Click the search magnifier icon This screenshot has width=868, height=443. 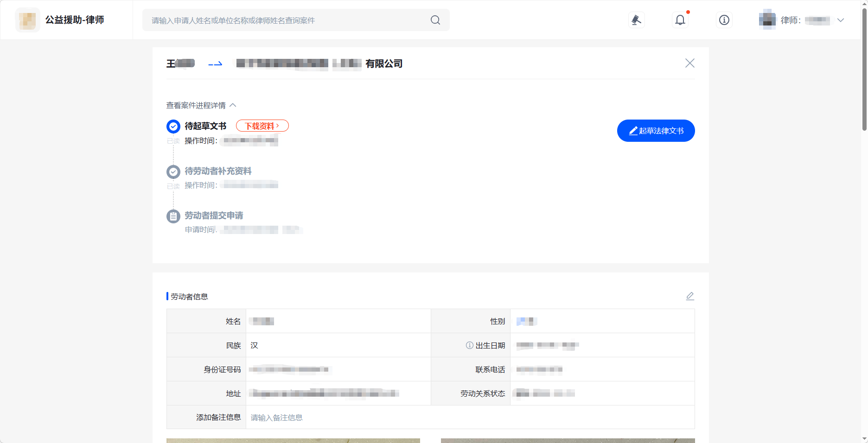pyautogui.click(x=435, y=20)
